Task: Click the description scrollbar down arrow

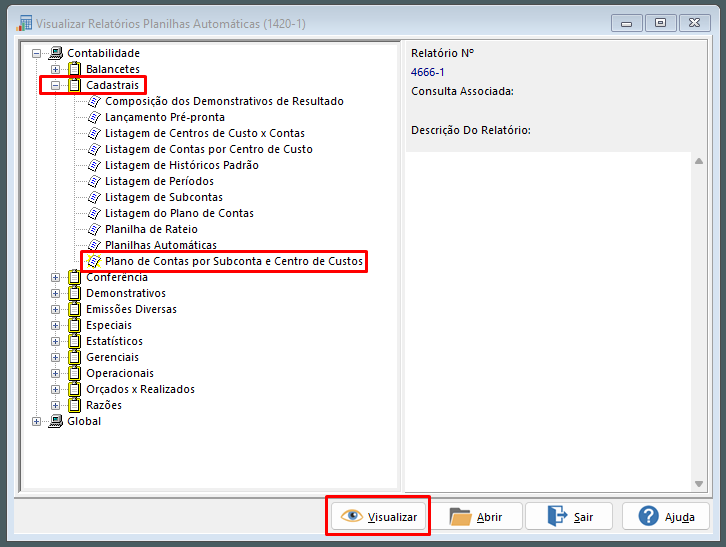Action: (699, 484)
